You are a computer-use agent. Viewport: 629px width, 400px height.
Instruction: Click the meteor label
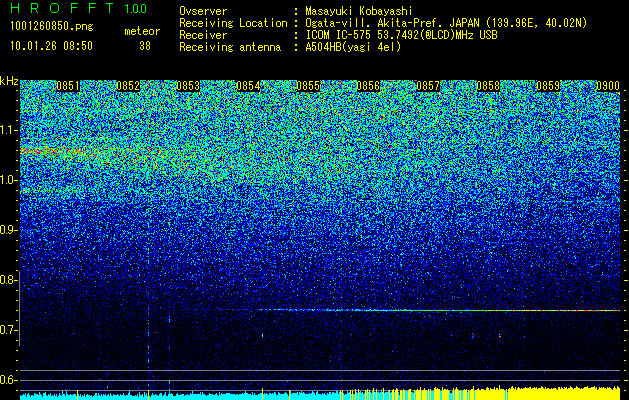142,31
